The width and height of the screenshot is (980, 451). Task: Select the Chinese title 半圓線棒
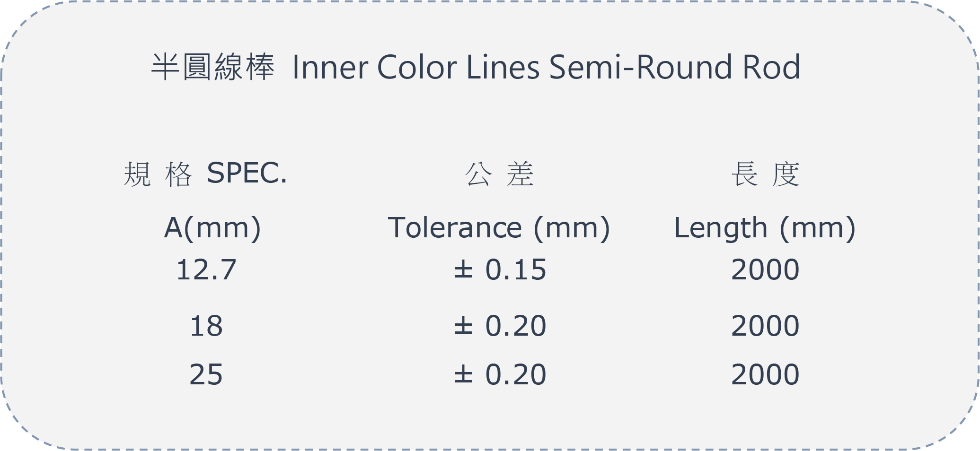coord(212,67)
